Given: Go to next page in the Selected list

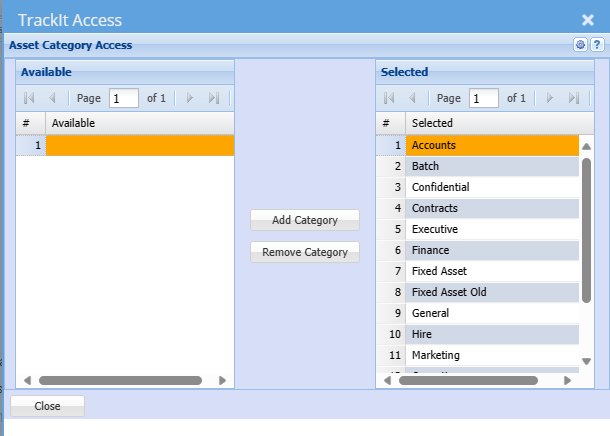Looking at the screenshot, I should [549, 98].
